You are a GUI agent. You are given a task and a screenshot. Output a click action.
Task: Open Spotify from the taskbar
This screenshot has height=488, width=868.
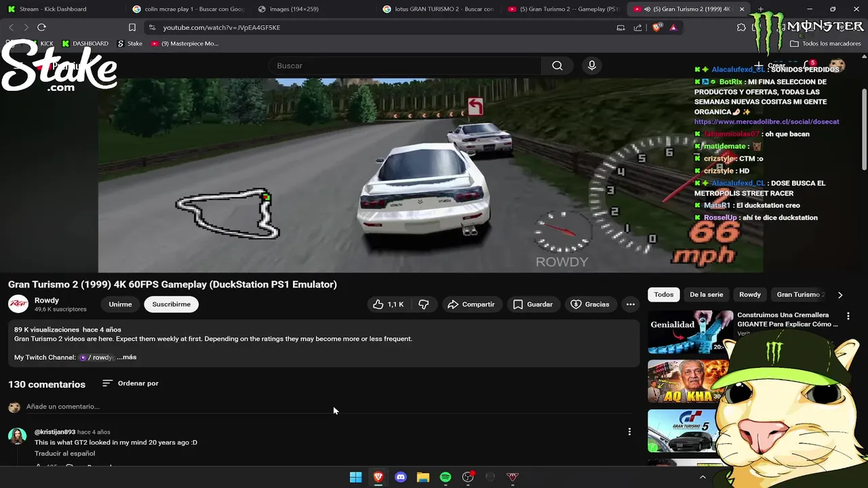click(445, 477)
